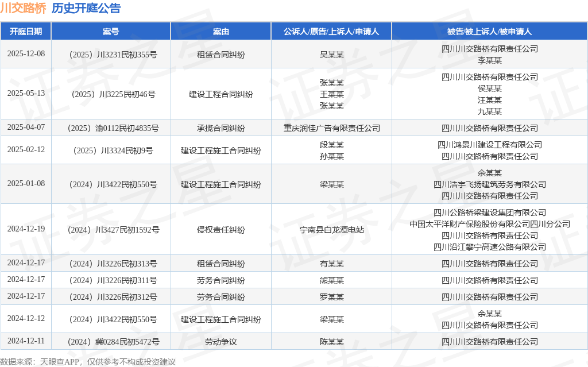The image size is (588, 367).
Task: Click defendant 四川浩宇飞扬建筑劳务有限公司
Action: coord(489,184)
